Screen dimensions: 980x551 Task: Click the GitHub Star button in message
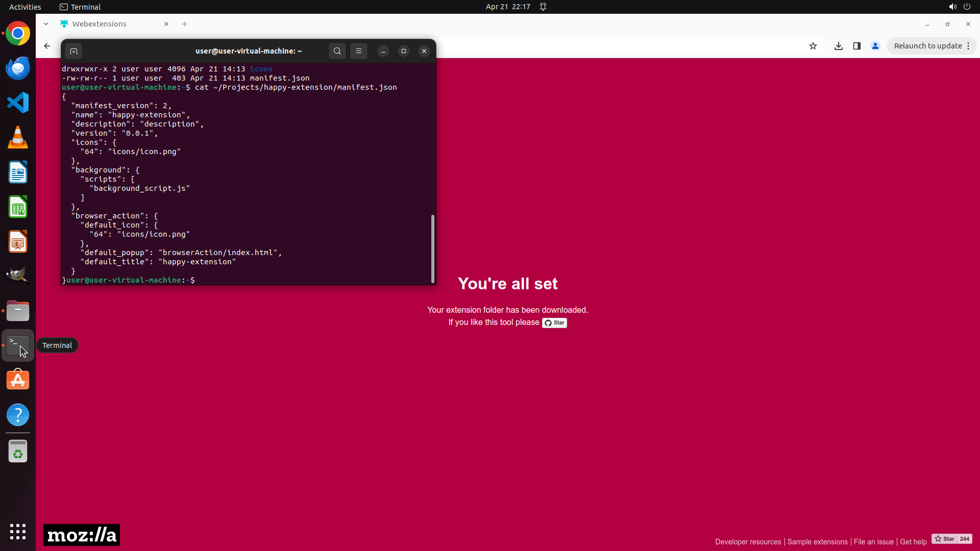[x=554, y=323]
